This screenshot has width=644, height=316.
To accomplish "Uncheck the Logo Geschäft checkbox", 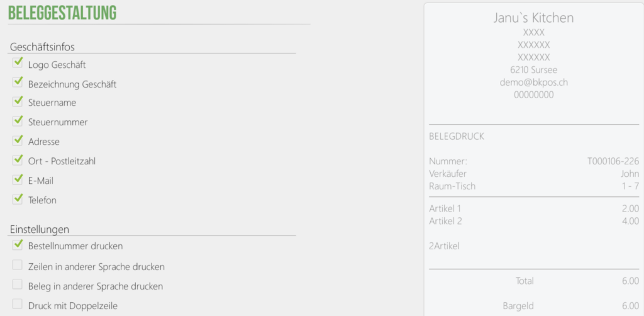I will [17, 62].
